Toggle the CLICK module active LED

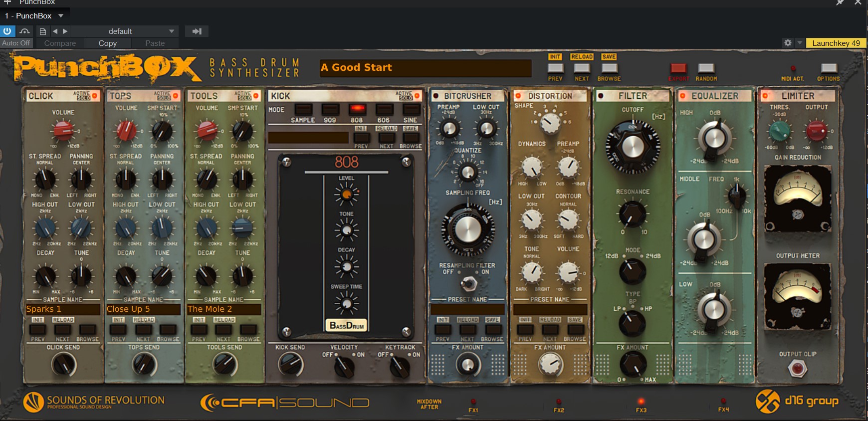[x=95, y=95]
